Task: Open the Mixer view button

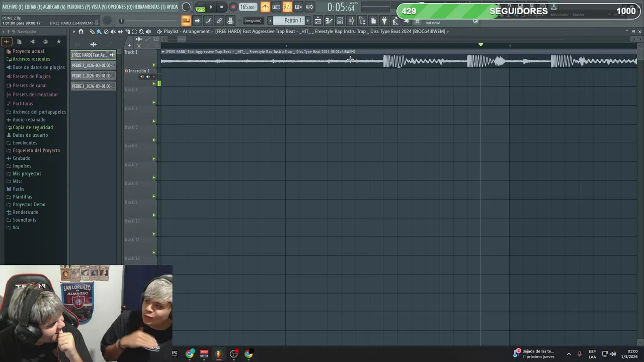Action: click(351, 21)
